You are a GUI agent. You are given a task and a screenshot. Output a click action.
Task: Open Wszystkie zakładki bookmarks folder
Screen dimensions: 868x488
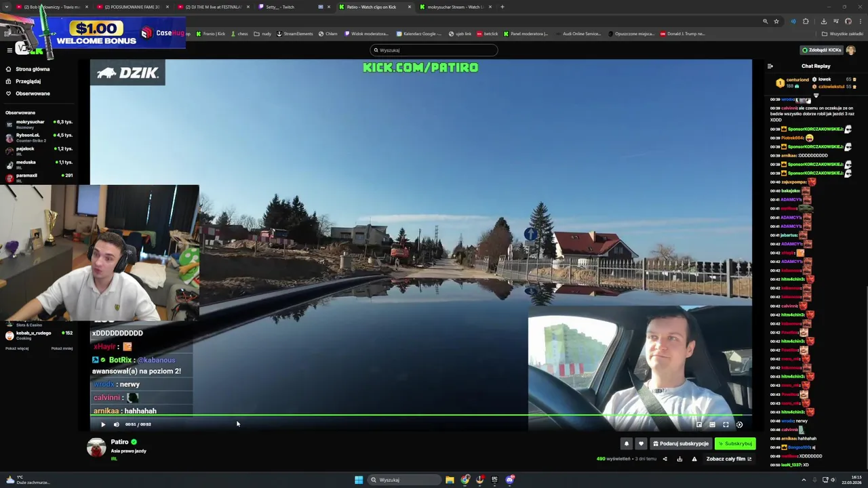(x=842, y=33)
